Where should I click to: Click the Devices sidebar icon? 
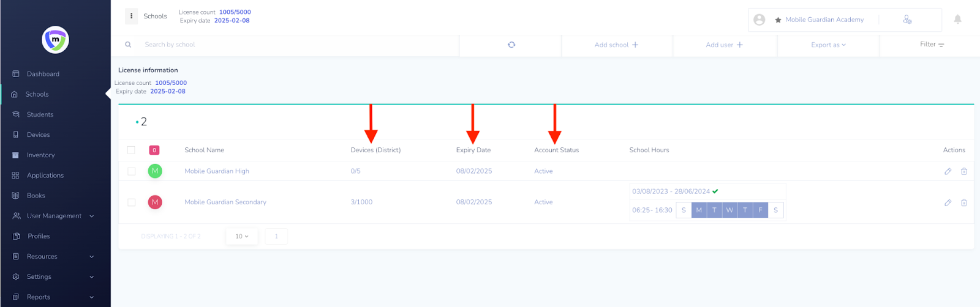[x=16, y=135]
